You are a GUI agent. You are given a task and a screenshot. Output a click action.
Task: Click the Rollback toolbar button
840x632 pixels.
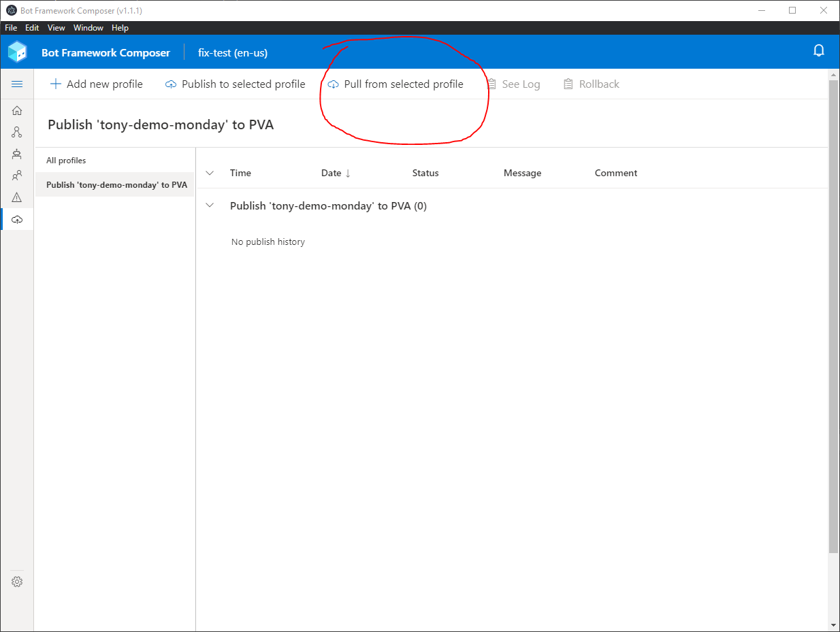[592, 84]
